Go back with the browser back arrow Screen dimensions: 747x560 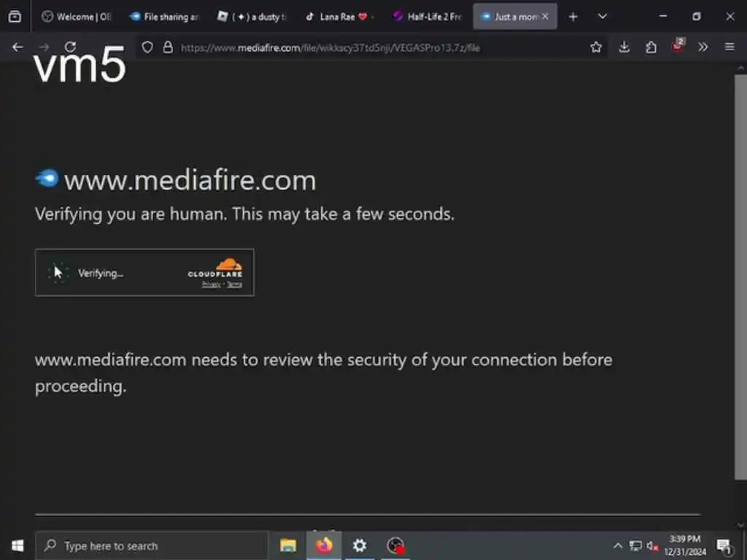coord(18,47)
